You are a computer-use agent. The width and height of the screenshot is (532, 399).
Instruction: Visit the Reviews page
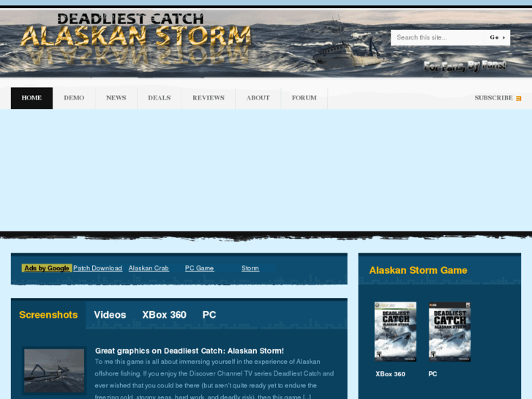(209, 98)
